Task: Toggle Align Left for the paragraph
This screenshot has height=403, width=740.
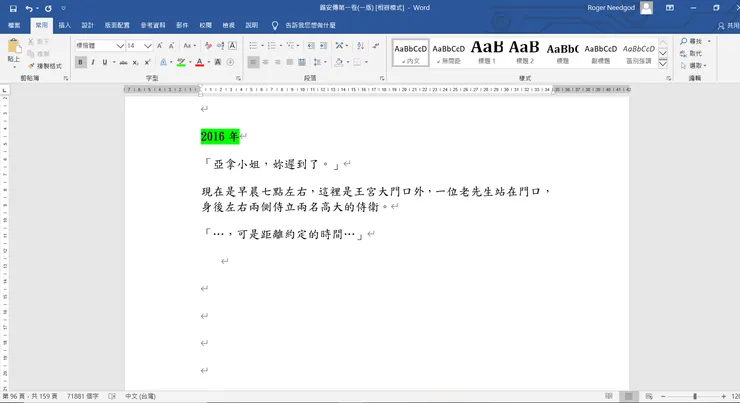Action: tap(253, 62)
